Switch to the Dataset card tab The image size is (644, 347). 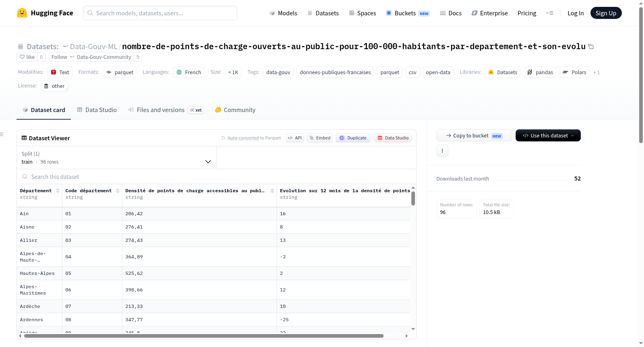pyautogui.click(x=43, y=110)
